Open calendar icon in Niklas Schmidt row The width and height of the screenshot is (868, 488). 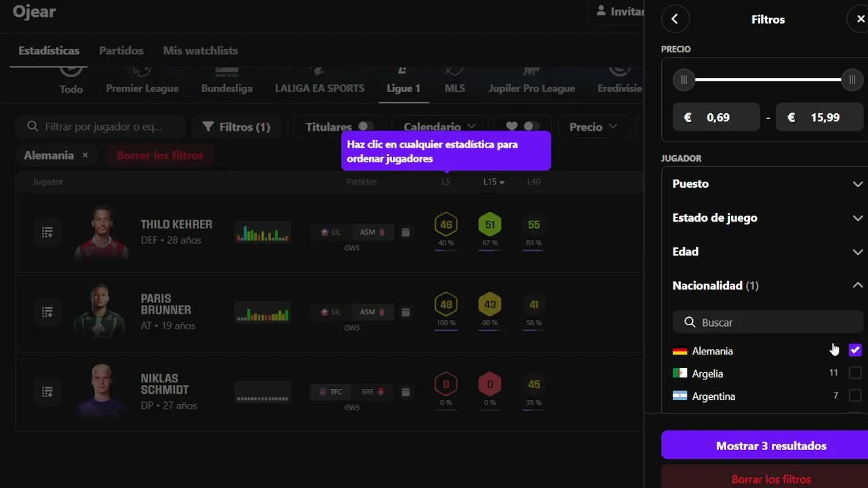click(406, 391)
